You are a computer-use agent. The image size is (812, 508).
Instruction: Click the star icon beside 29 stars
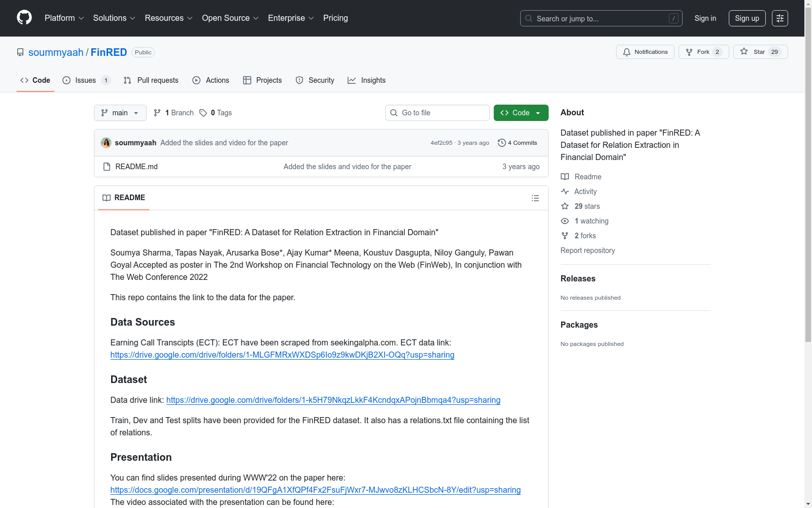[565, 206]
